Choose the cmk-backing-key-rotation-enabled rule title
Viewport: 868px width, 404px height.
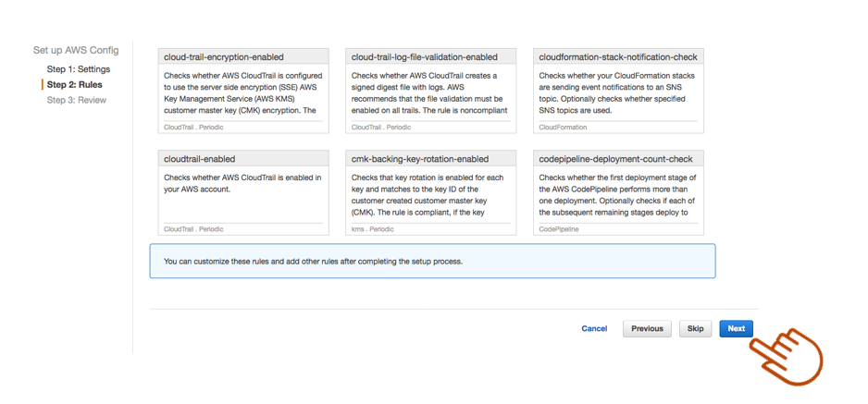(x=420, y=159)
